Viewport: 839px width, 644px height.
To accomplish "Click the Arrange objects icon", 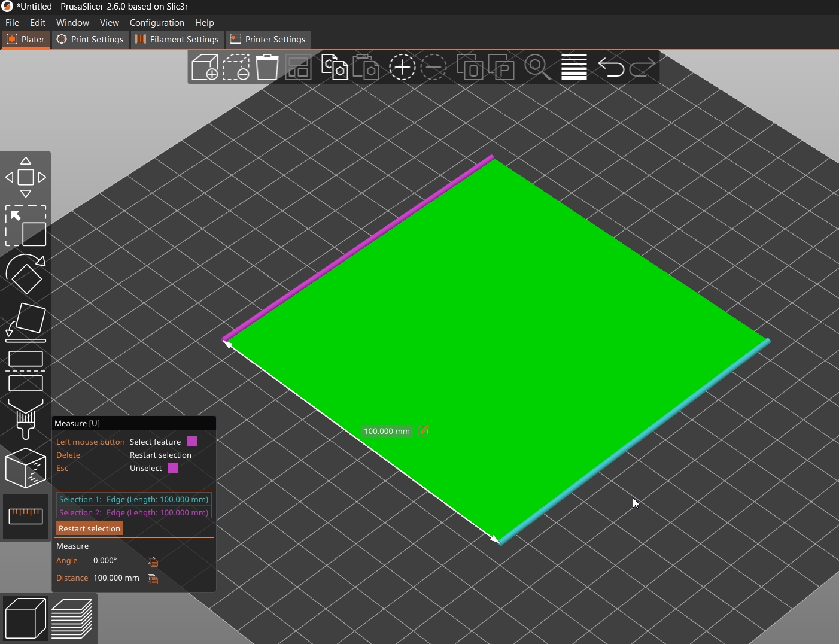I will point(299,67).
